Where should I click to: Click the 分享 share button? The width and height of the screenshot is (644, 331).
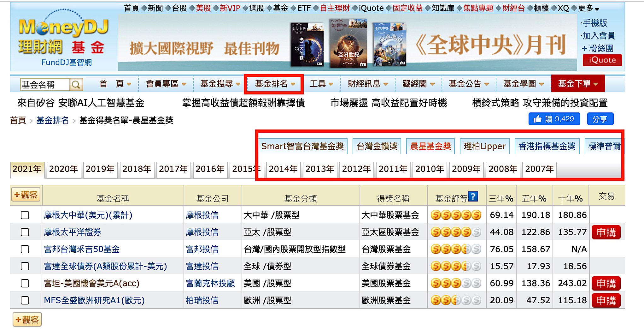[x=600, y=119]
